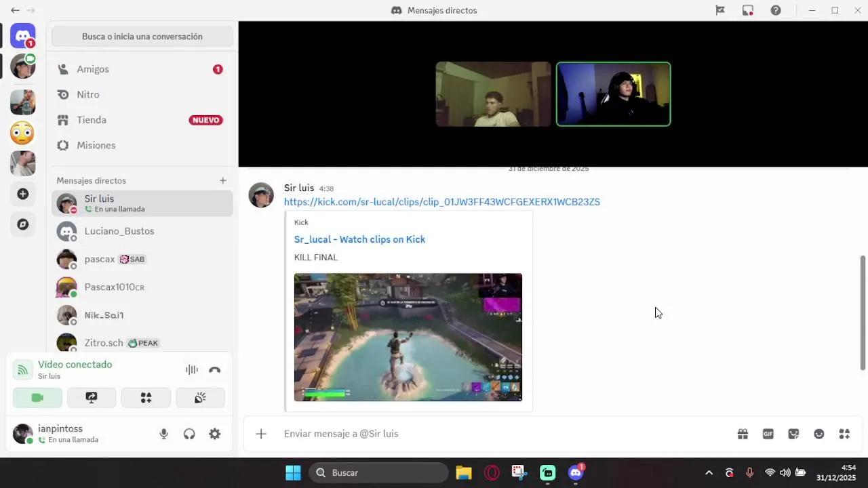868x488 pixels.
Task: Show hidden system tray icons
Action: pos(709,472)
